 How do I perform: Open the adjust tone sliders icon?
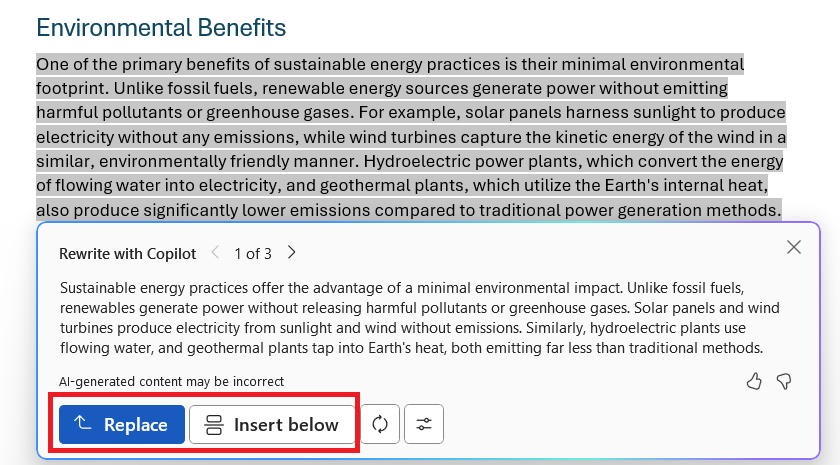click(x=424, y=424)
